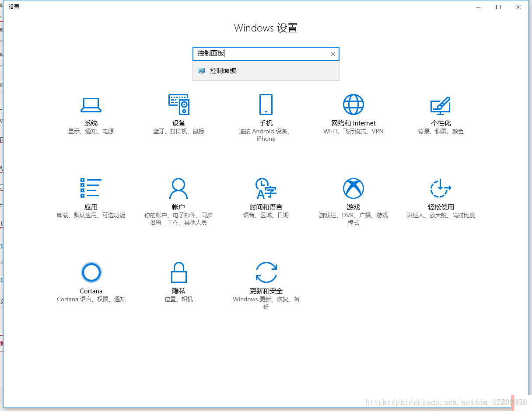Click Cortana 语言、权限、通知 description
Screen dimensions: 532x411
click(x=91, y=299)
